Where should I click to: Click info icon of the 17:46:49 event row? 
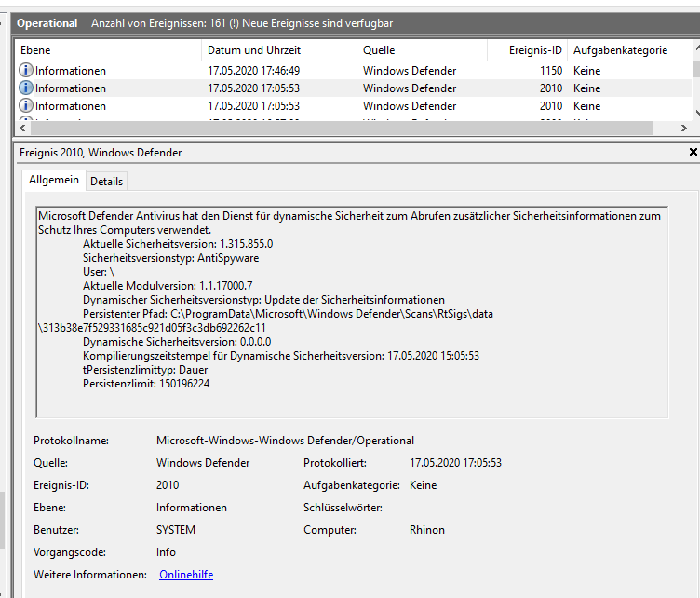tap(26, 70)
